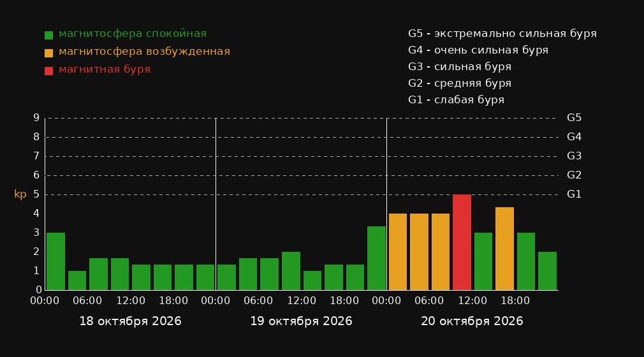
Task: Click the 'G2' label beside the gridline
Action: (x=574, y=175)
